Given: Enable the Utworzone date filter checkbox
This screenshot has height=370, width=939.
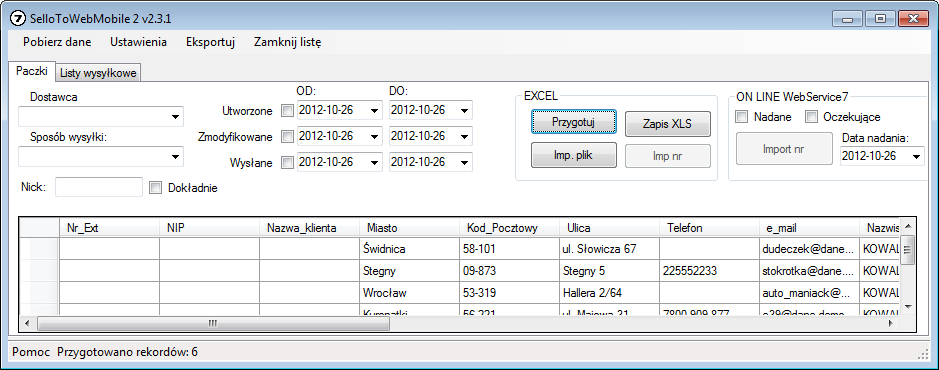Looking at the screenshot, I should point(288,111).
